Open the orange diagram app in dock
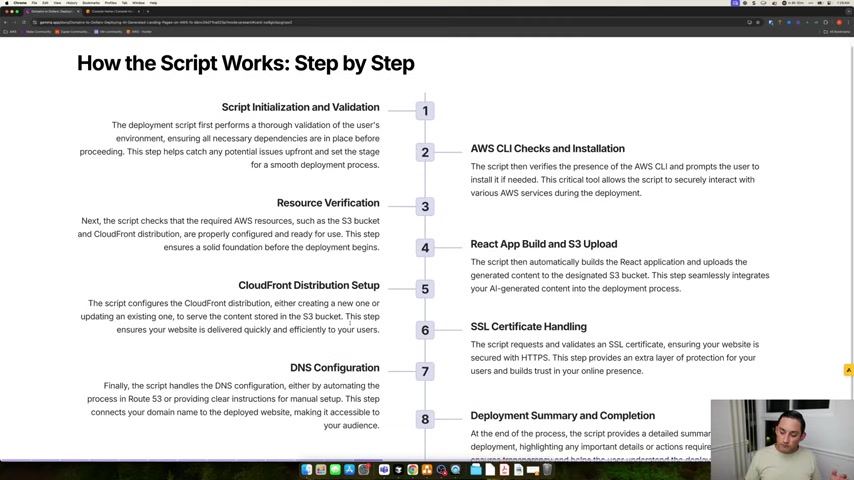The width and height of the screenshot is (854, 480). (x=426, y=470)
